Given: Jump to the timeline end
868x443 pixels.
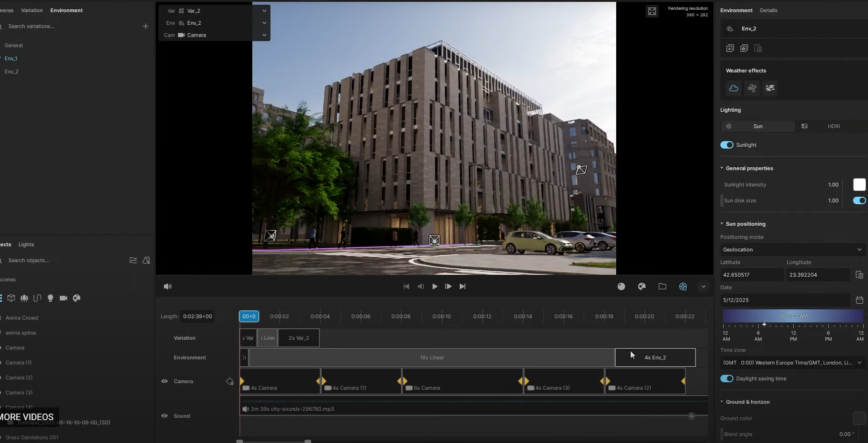Looking at the screenshot, I should click(x=462, y=286).
